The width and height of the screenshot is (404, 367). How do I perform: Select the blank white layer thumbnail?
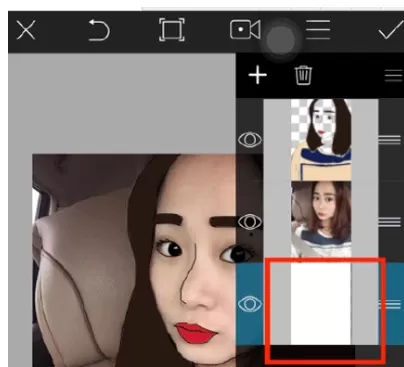pyautogui.click(x=321, y=304)
